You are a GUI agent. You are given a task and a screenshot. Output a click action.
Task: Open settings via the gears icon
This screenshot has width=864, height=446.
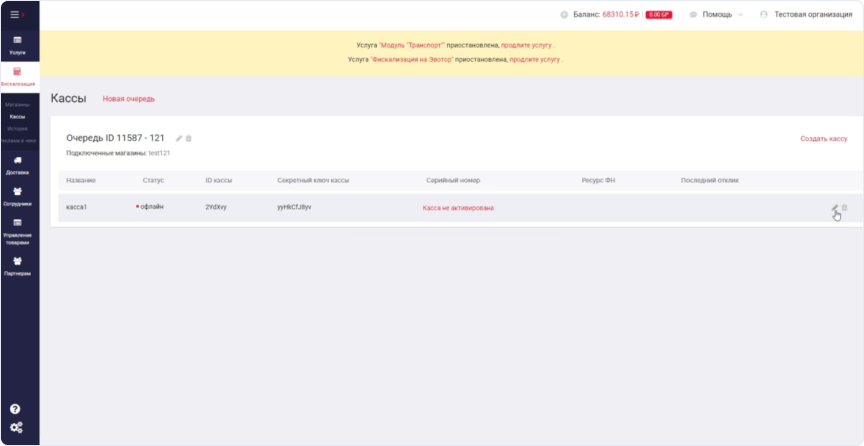(15, 428)
